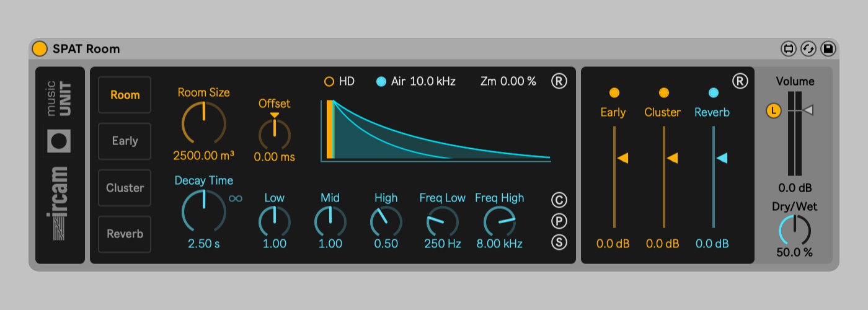
Task: Click the Offset knob
Action: click(275, 133)
